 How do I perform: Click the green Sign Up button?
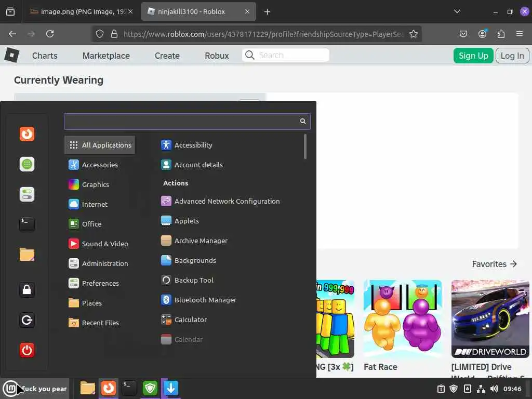point(473,56)
